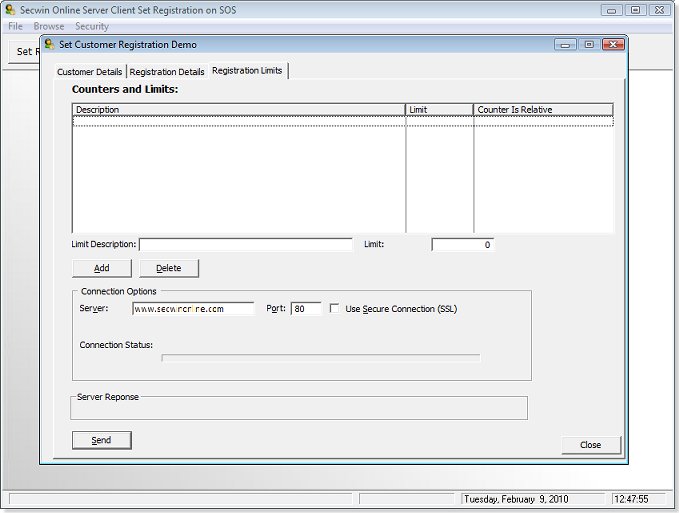Click the Close button in dialog
The width and height of the screenshot is (679, 513).
pos(590,445)
